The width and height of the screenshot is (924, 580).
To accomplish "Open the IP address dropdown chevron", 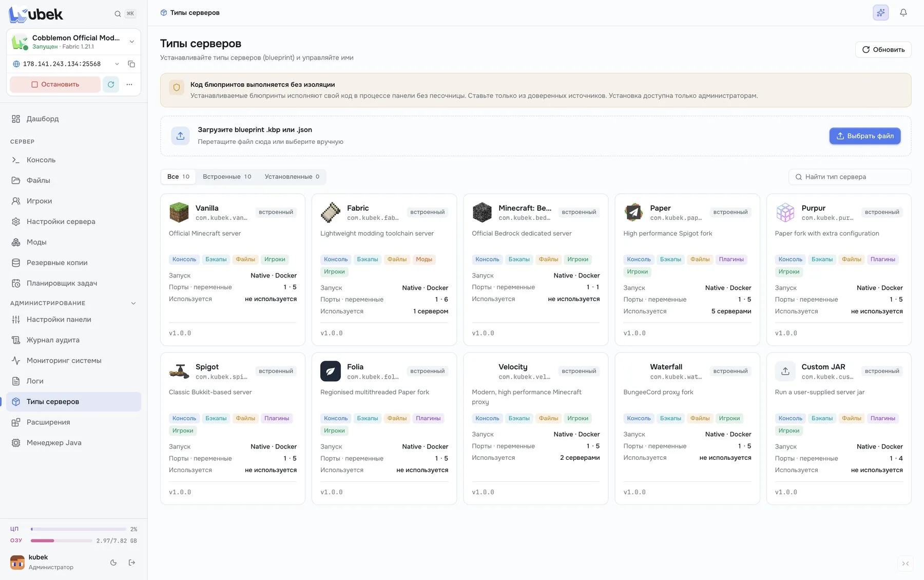I will 117,64.
